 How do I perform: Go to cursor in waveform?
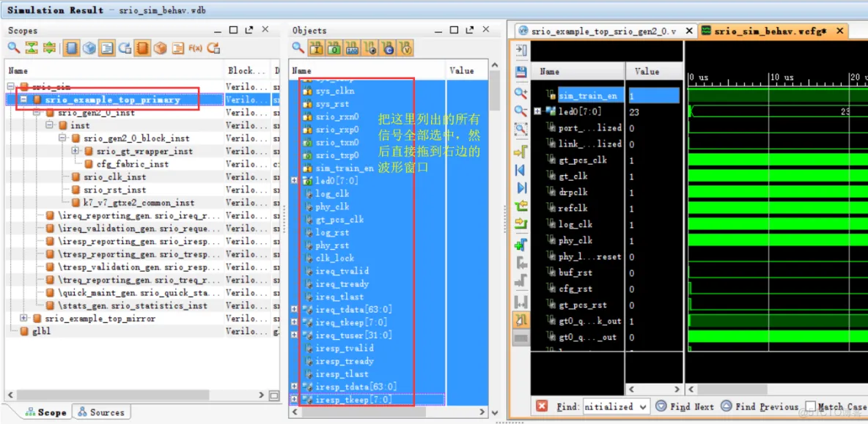521,151
